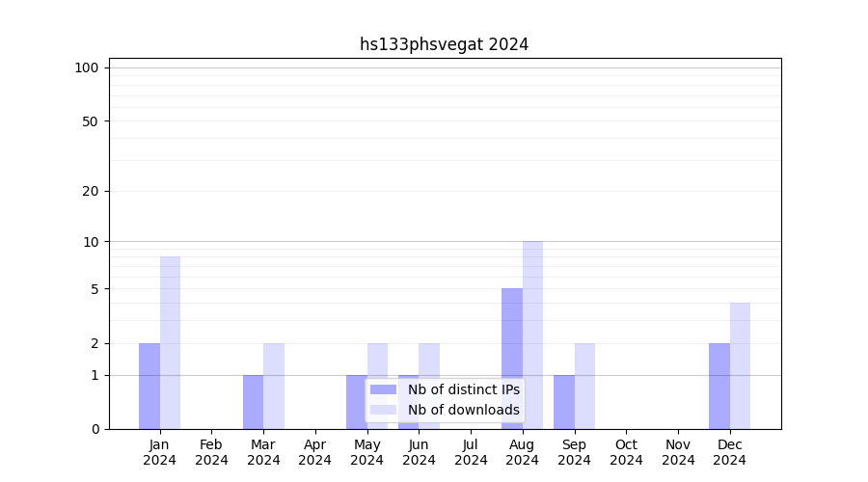Image resolution: width=868 pixels, height=482 pixels.
Task: Select the 100 tick on the y-axis
Action: [x=87, y=67]
